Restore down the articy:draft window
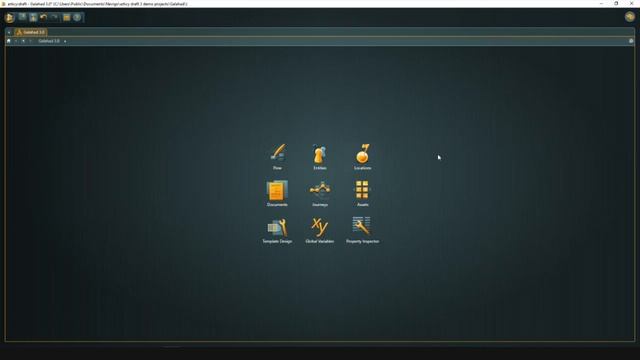The width and height of the screenshot is (640, 360). click(x=616, y=3)
